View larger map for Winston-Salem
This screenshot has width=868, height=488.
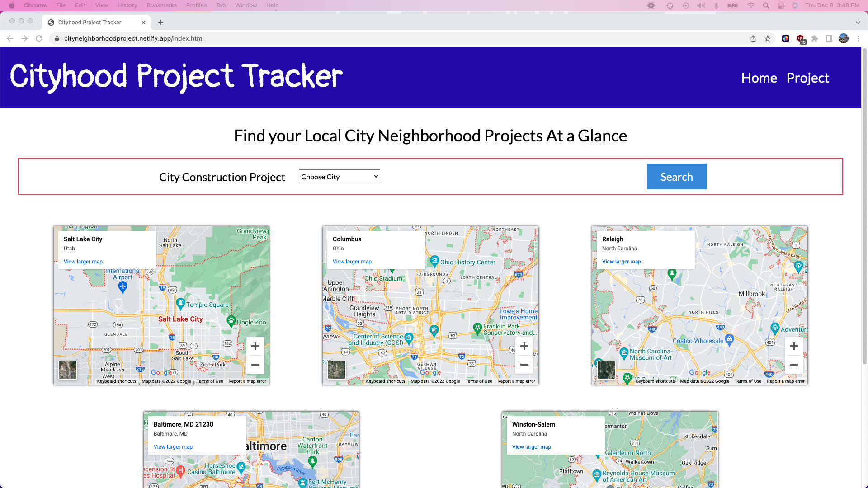[x=532, y=447]
